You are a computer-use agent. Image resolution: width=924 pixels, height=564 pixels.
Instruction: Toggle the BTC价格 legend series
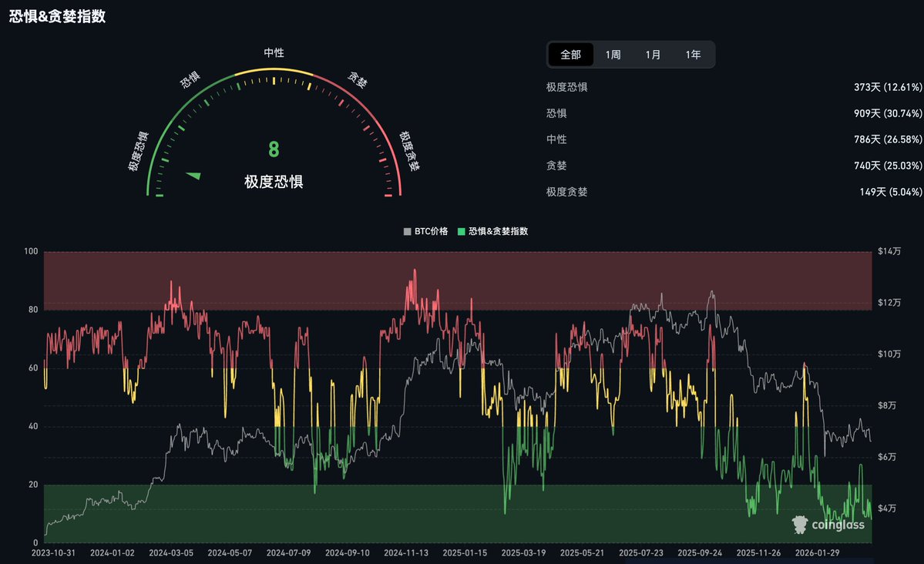(x=425, y=231)
